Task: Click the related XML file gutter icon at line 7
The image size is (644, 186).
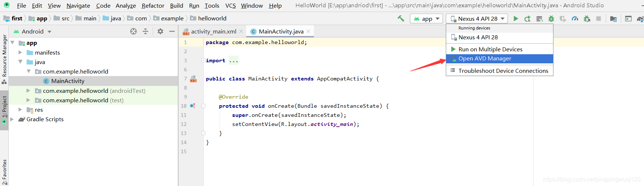Action: pos(193,79)
